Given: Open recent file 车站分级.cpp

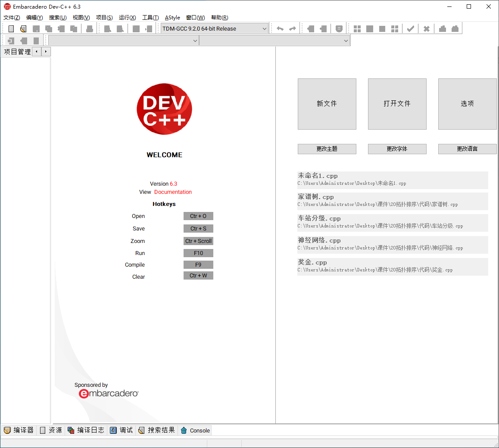Looking at the screenshot, I should pos(393,223).
